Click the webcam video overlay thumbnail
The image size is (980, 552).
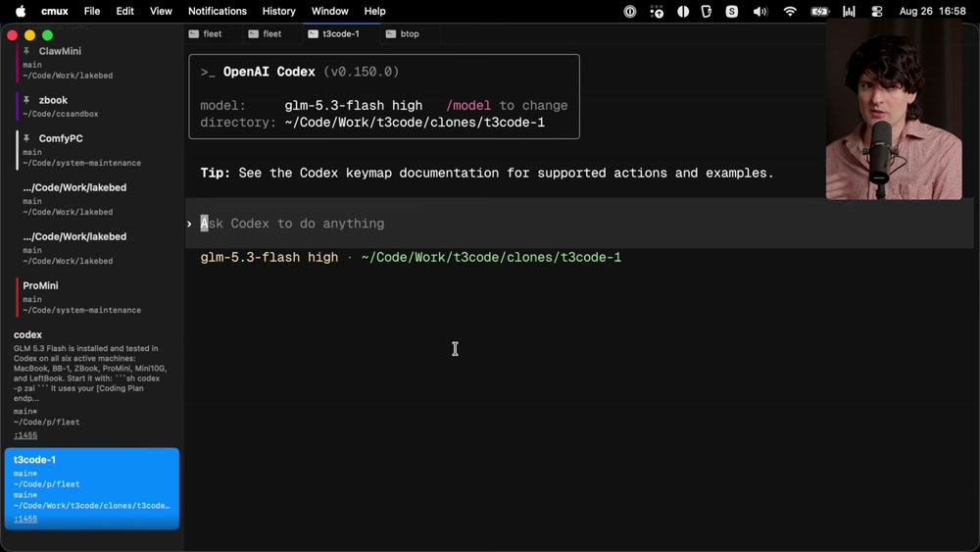coord(894,110)
